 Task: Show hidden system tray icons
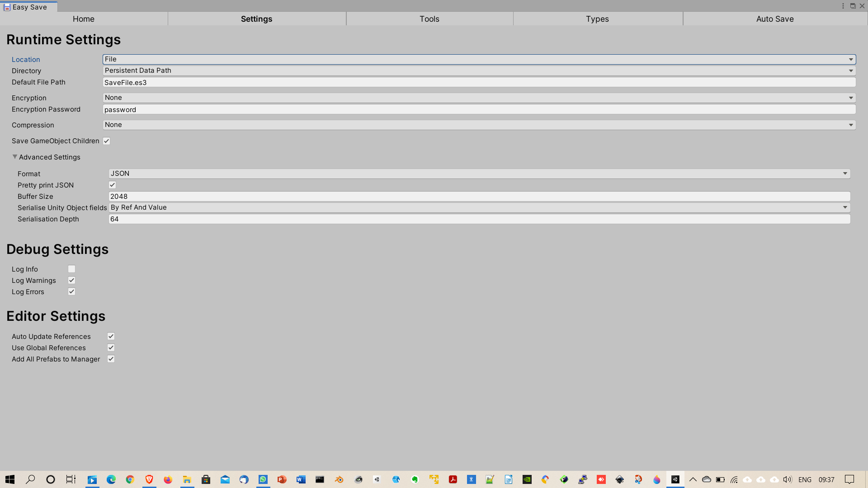(x=693, y=479)
